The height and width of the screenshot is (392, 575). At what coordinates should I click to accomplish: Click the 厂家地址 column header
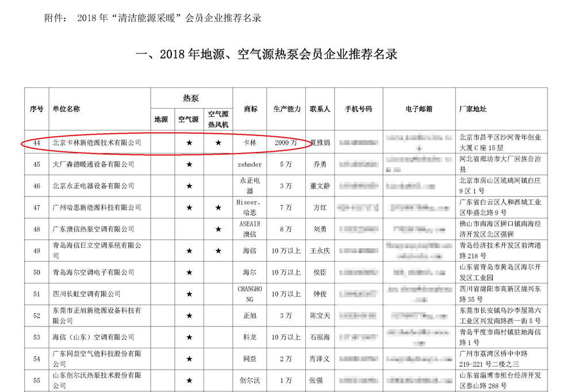tap(473, 109)
